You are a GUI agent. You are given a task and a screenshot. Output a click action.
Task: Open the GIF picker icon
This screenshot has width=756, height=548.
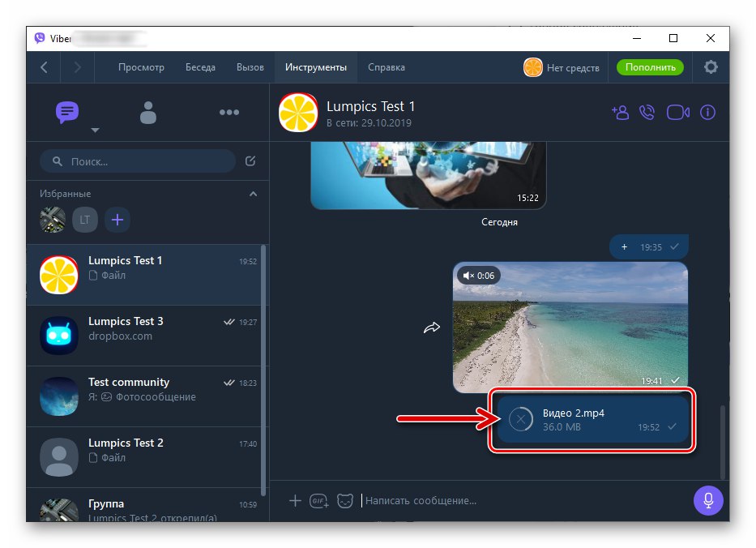coord(319,501)
